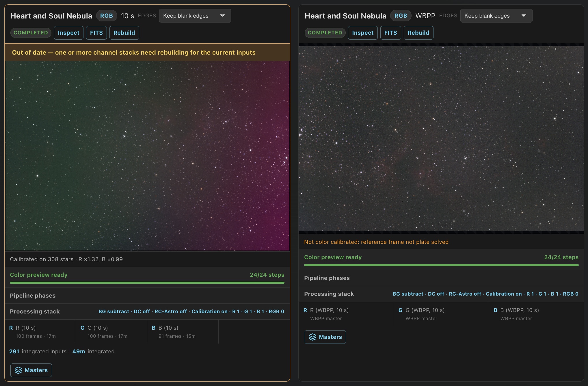The width and height of the screenshot is (588, 386).
Task: Click the RGB badge in 10 s card
Action: pos(107,16)
